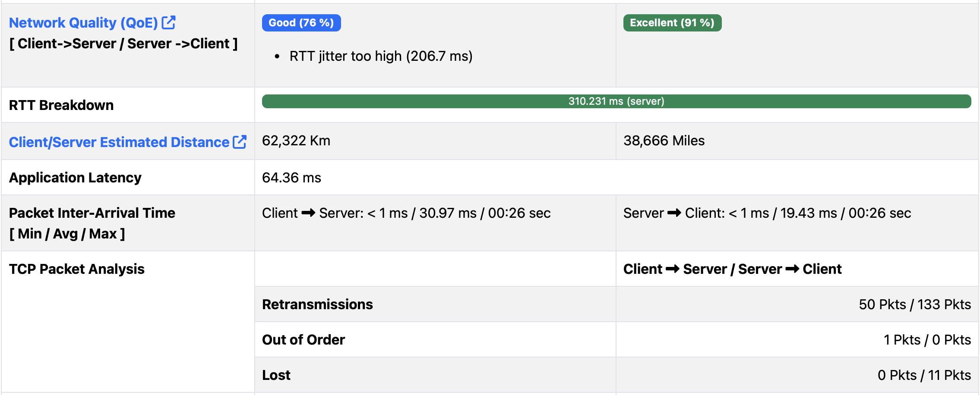Click the blue Good (76 %) badge
Screen dimensions: 980x395
(x=301, y=23)
